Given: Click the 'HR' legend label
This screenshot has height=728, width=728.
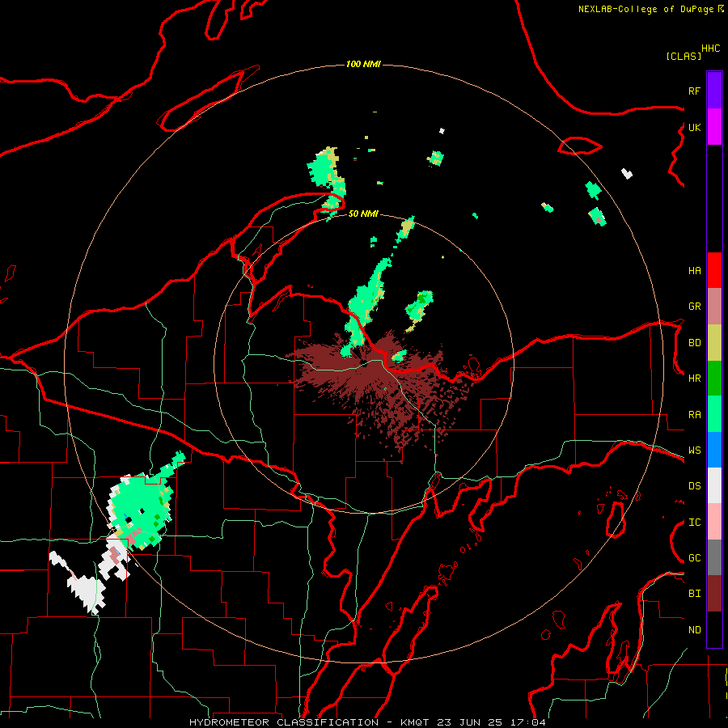Looking at the screenshot, I should click(694, 379).
